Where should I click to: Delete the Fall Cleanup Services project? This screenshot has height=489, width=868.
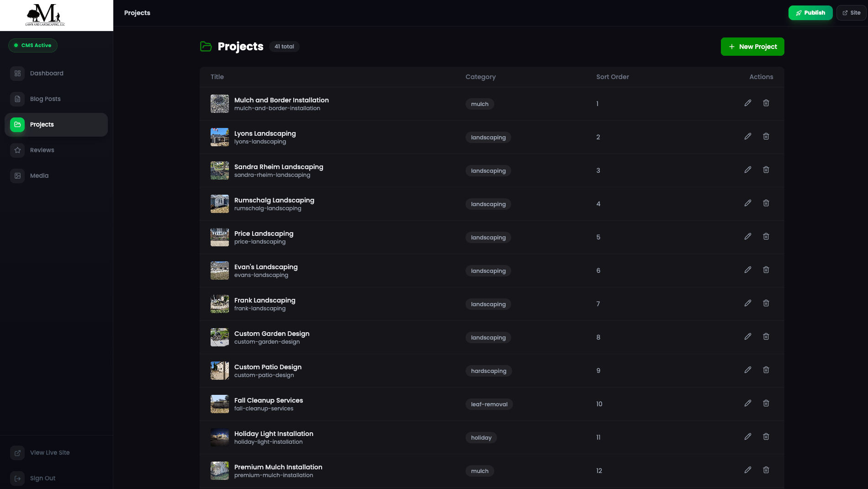tap(766, 404)
